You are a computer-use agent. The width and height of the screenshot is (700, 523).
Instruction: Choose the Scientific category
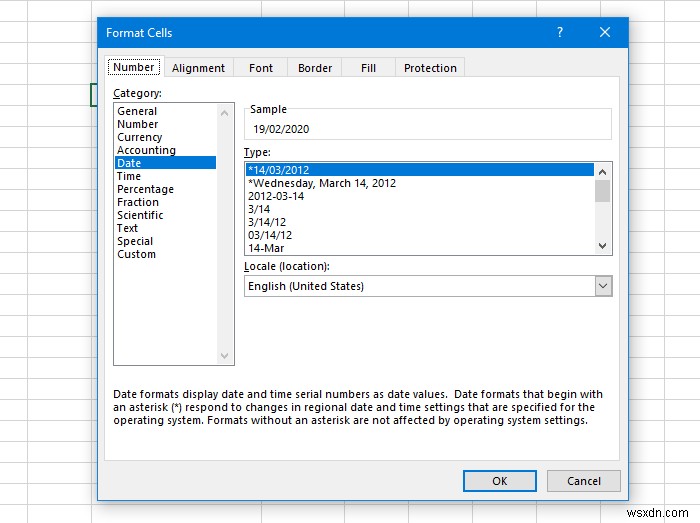coord(166,215)
